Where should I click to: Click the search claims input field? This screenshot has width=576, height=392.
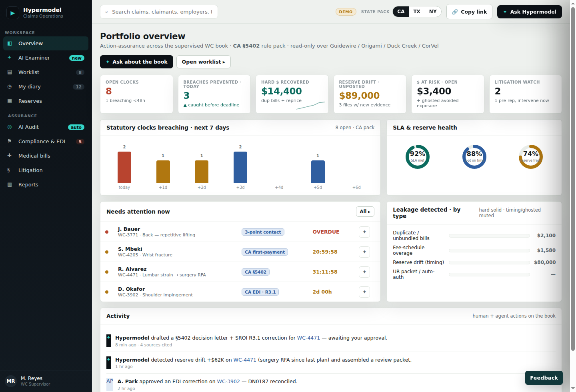[159, 12]
